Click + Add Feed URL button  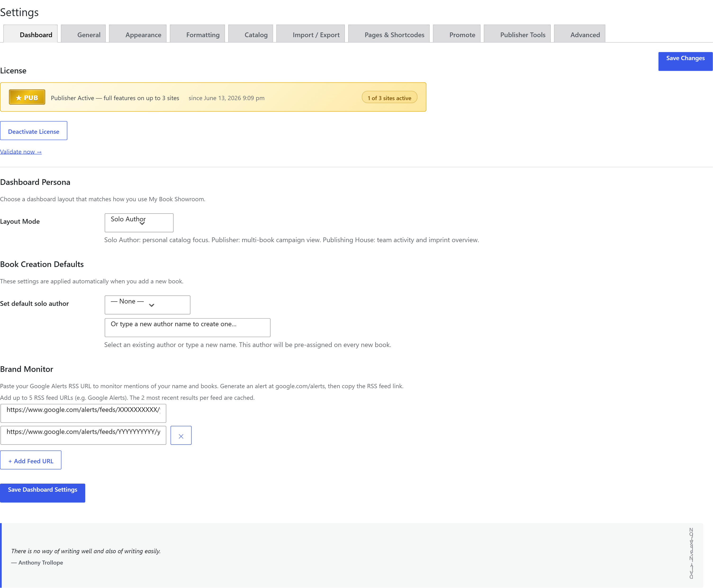coord(31,460)
